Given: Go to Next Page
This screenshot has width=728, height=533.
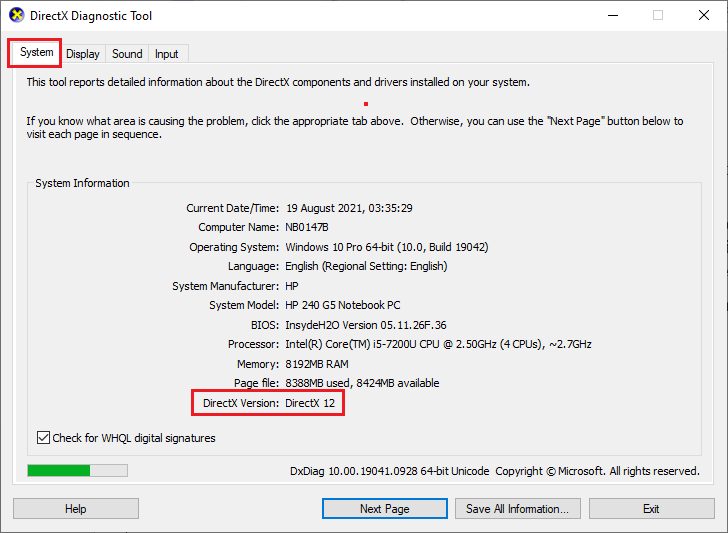Looking at the screenshot, I should (384, 509).
